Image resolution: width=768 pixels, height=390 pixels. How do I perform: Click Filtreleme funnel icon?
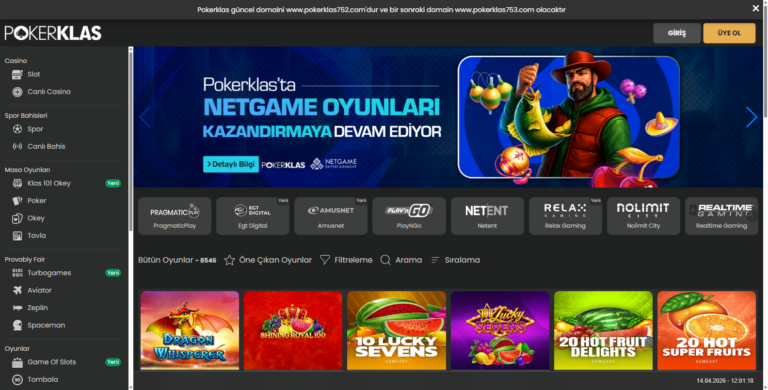pyautogui.click(x=325, y=260)
